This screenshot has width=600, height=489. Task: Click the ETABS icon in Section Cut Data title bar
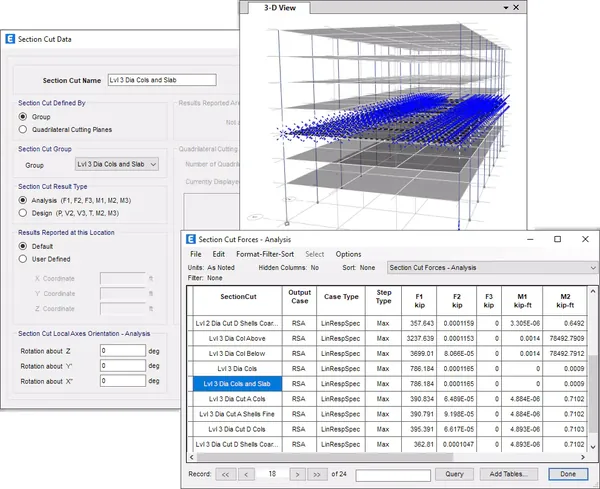[x=10, y=39]
